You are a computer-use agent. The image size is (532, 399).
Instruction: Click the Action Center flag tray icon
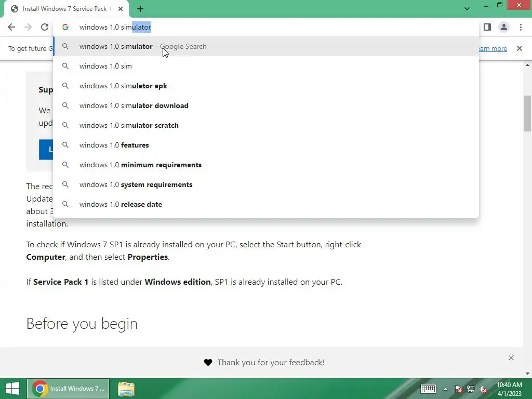[458, 389]
